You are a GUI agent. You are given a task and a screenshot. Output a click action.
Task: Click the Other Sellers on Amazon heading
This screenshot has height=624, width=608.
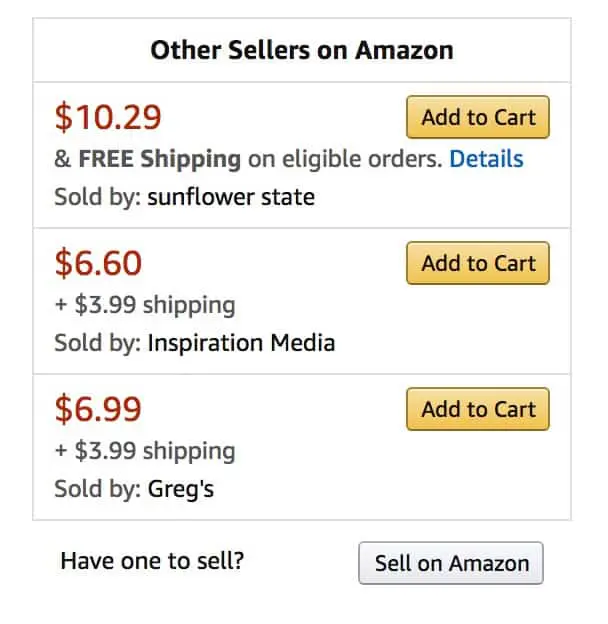tap(302, 50)
